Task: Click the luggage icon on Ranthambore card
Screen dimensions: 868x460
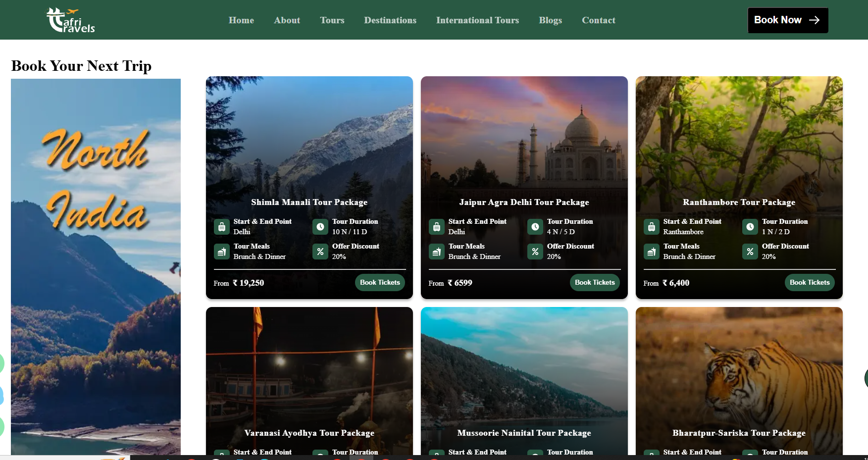Action: (x=651, y=227)
